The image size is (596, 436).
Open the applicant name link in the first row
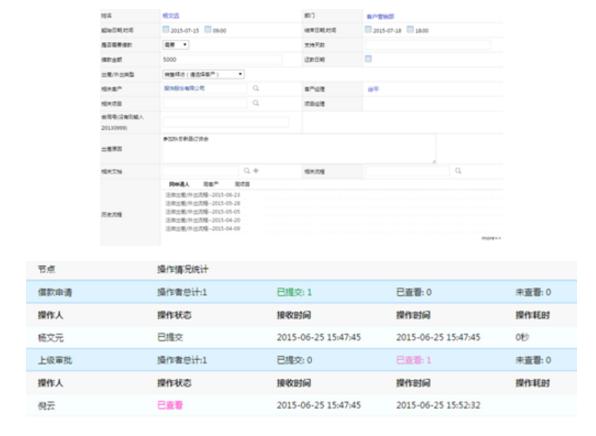171,16
